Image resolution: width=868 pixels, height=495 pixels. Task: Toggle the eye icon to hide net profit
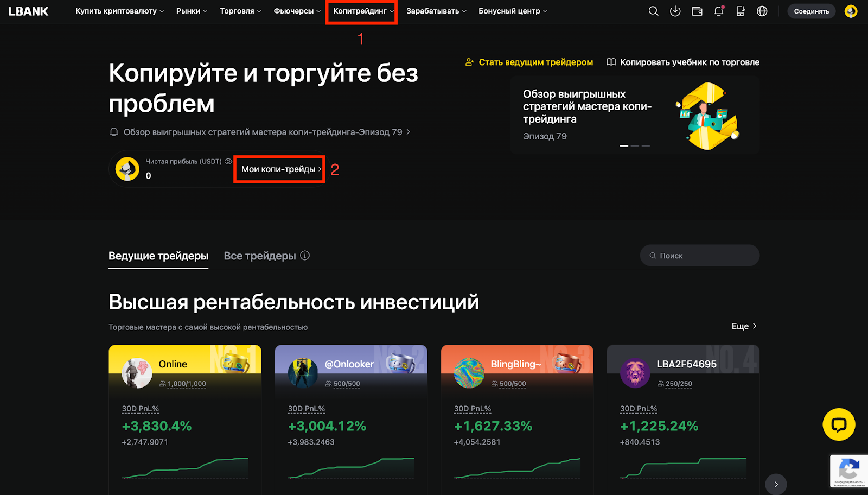pos(228,161)
